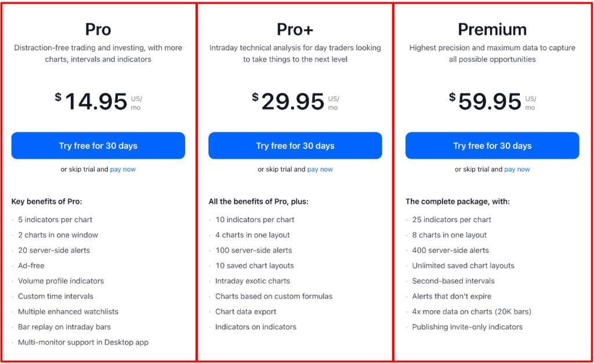Click All the benefits of Pro, plus header

coord(258,202)
